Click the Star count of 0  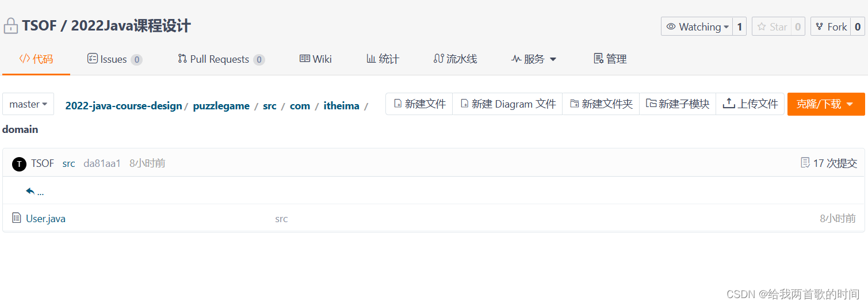(798, 26)
